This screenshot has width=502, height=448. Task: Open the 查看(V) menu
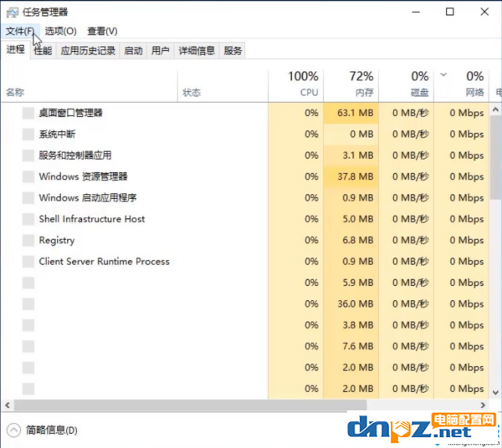pos(102,31)
